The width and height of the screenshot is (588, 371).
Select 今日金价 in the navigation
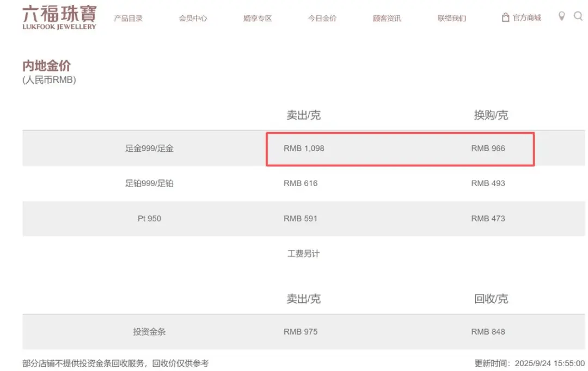click(322, 18)
